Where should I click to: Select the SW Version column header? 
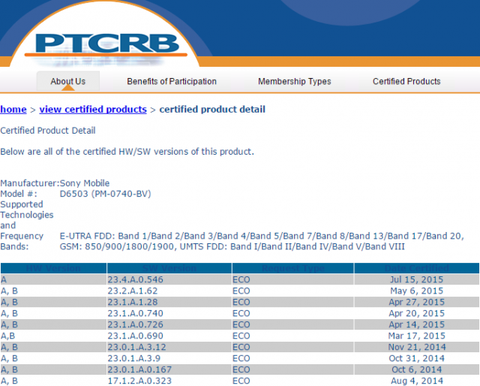click(x=169, y=268)
